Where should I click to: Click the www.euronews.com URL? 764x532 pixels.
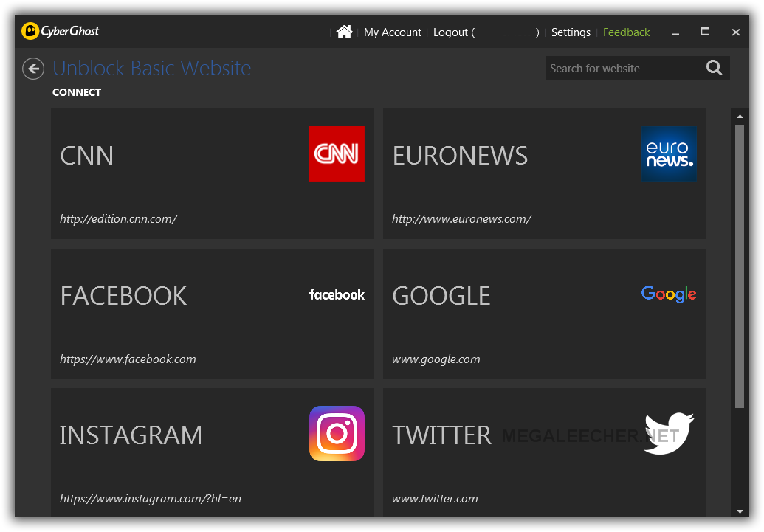pos(462,218)
